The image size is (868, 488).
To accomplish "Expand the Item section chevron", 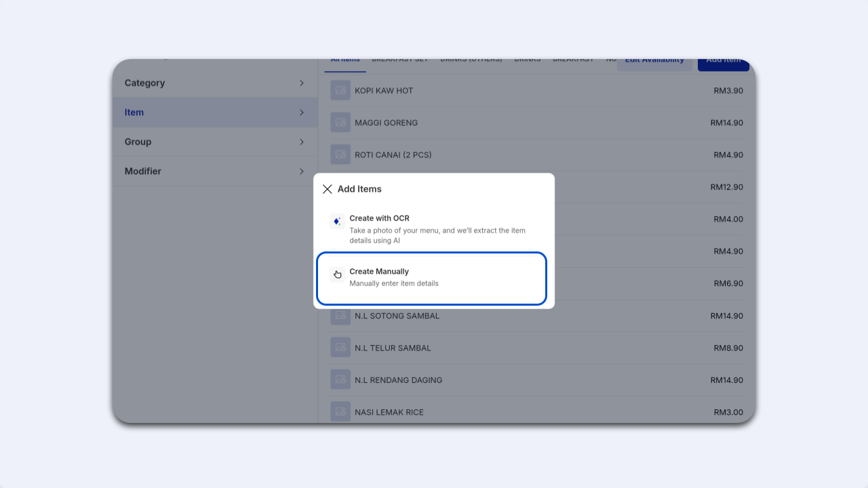I will point(302,113).
